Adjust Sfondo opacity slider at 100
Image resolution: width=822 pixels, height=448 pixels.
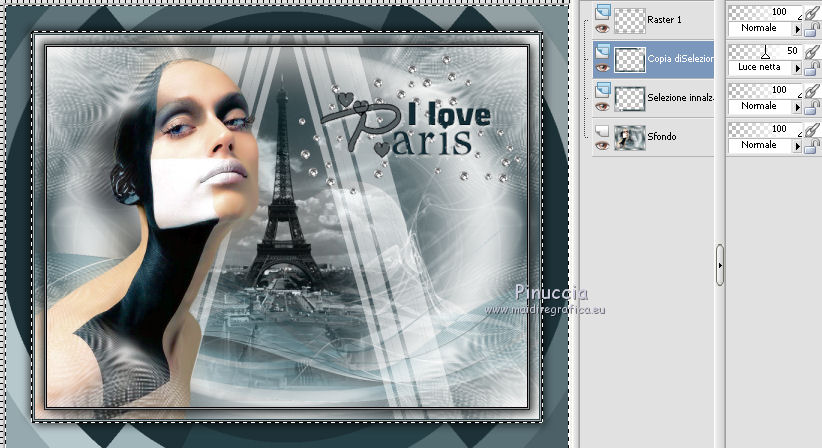pos(765,129)
